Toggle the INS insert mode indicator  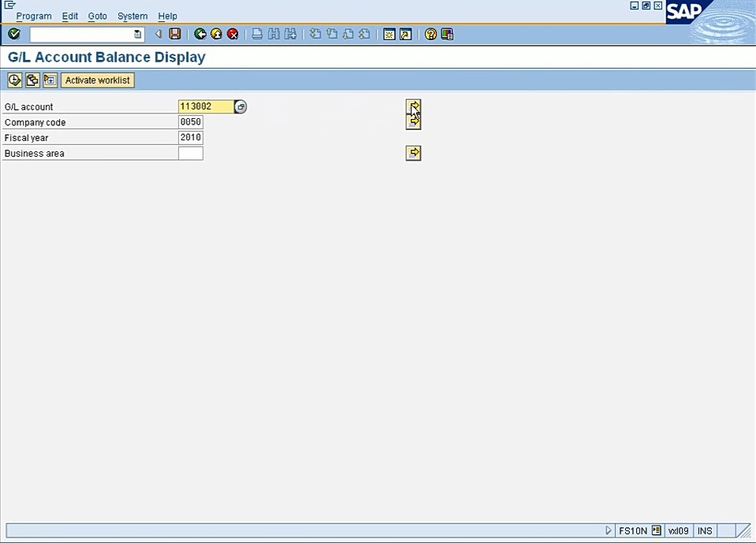click(x=705, y=530)
